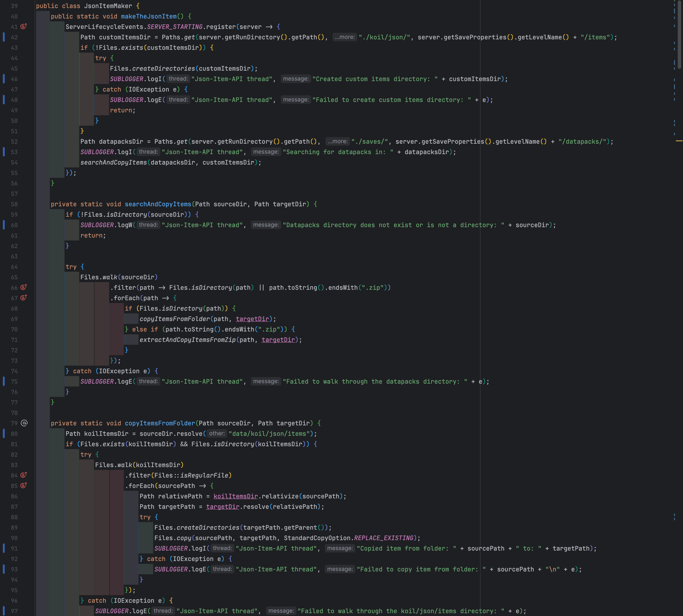This screenshot has height=616, width=683.
Task: Click underlined targetDir in extractAndCopyItemsFromZip call
Action: 278,340
